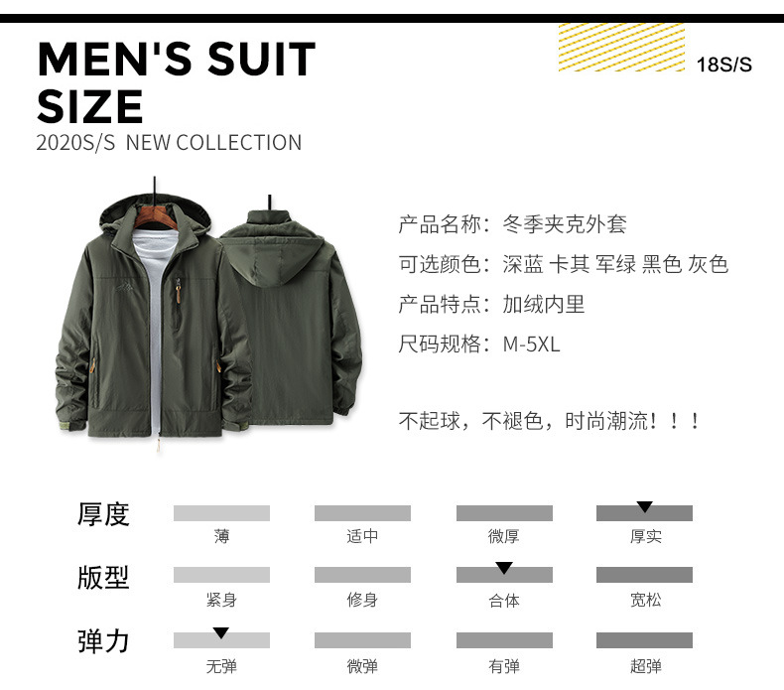Screen dimensions: 784x690
Task: Click the 军绿 color option text
Action: [615, 264]
